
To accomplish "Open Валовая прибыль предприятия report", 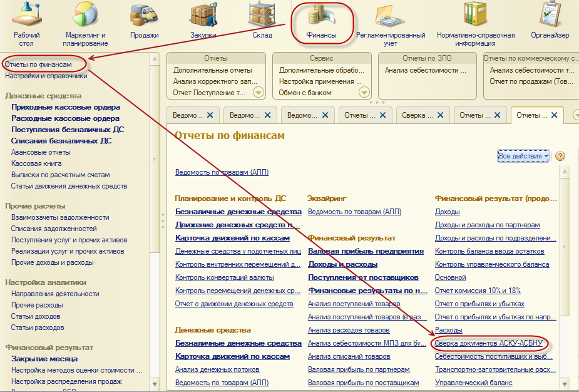I will 366,251.
